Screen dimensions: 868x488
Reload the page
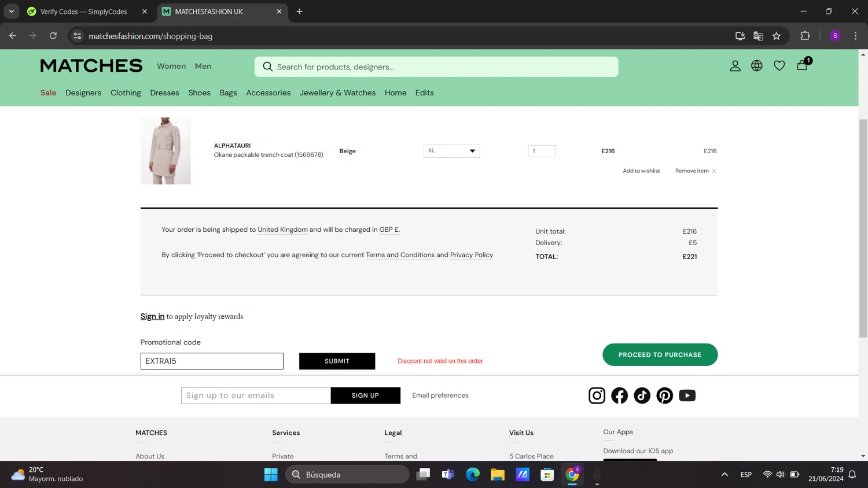(53, 36)
